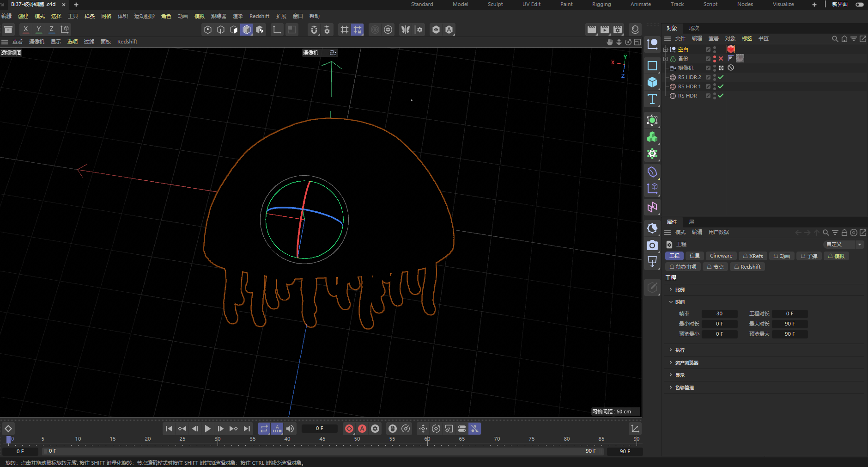Play the animation forward
Viewport: 868px width, 467px height.
click(208, 429)
